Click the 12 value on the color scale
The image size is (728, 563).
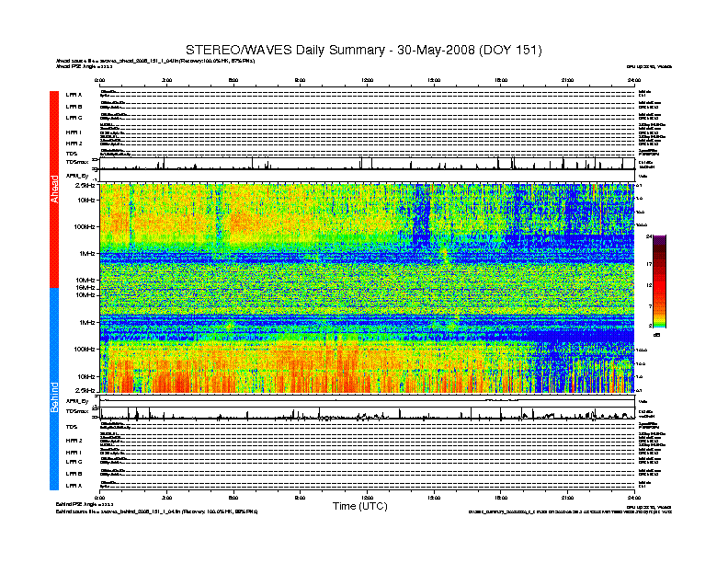tap(649, 285)
